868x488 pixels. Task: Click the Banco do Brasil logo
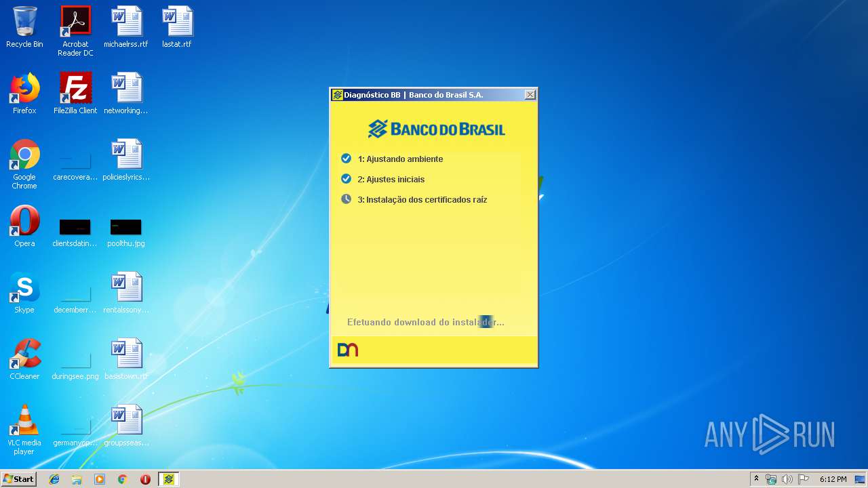click(x=437, y=128)
